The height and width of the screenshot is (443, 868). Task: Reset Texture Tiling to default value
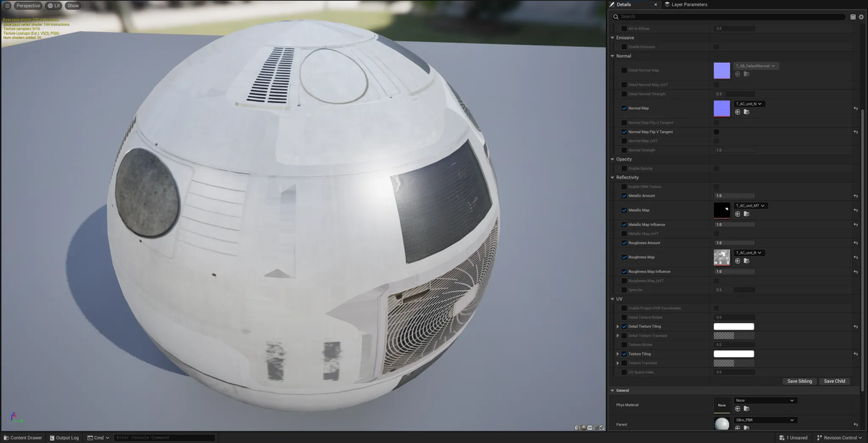pyautogui.click(x=856, y=354)
